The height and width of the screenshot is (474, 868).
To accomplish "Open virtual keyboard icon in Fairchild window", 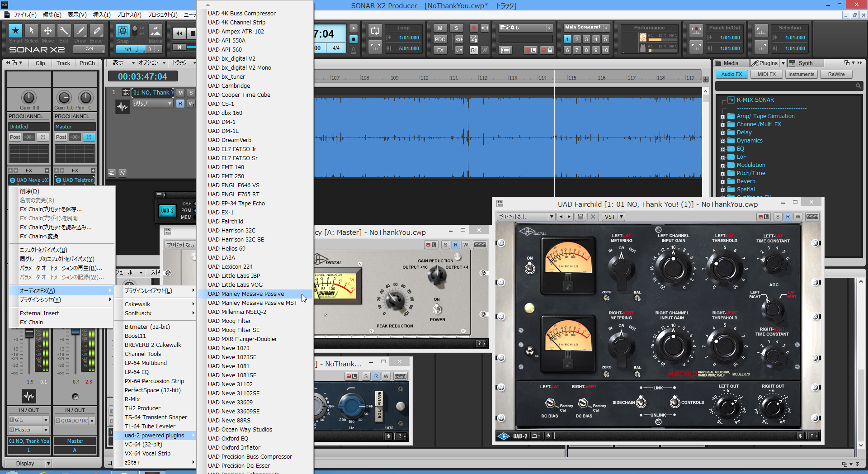I will pyautogui.click(x=812, y=217).
